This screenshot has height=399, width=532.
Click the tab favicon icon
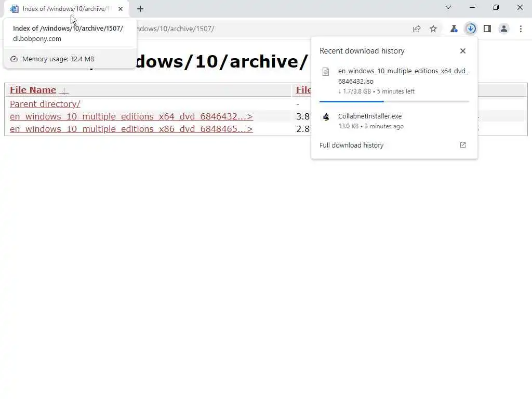coord(14,9)
